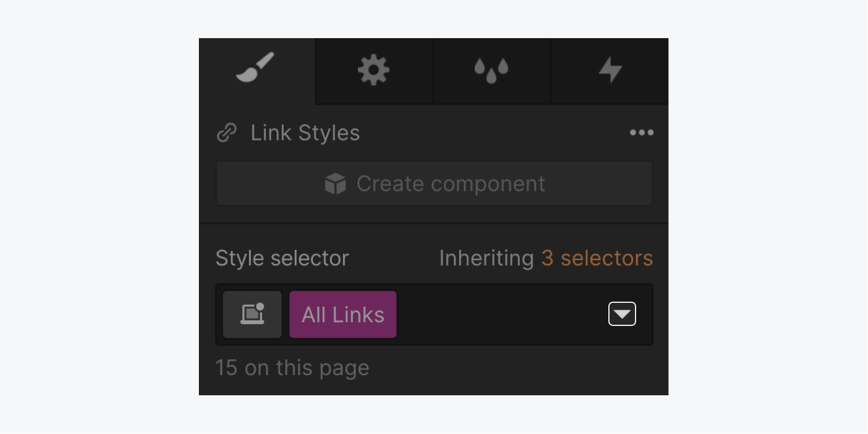The width and height of the screenshot is (868, 434).
Task: Click the Style selector label
Action: [x=282, y=258]
